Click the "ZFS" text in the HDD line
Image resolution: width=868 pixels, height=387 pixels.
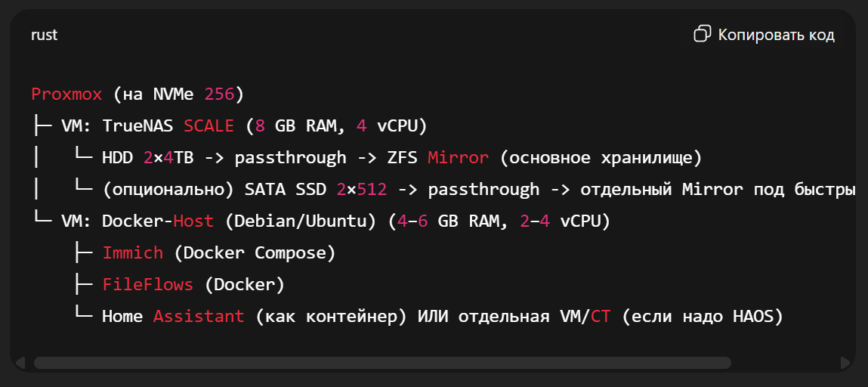403,157
